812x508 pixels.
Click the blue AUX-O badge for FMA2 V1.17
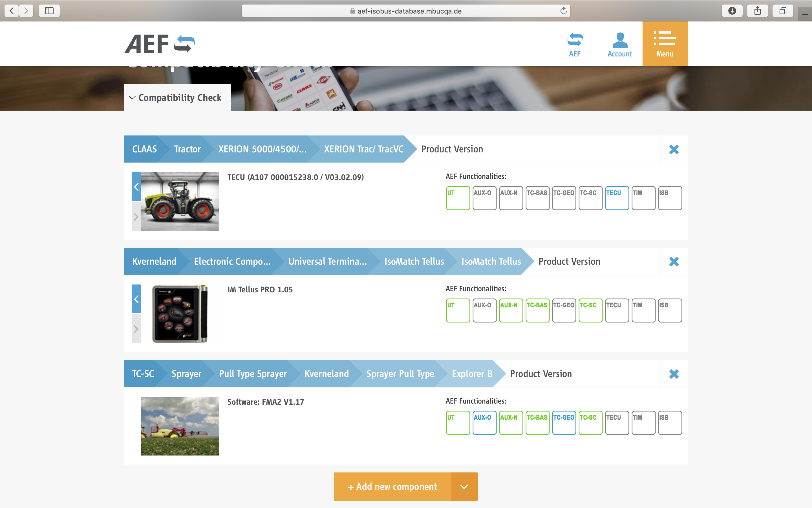click(484, 423)
